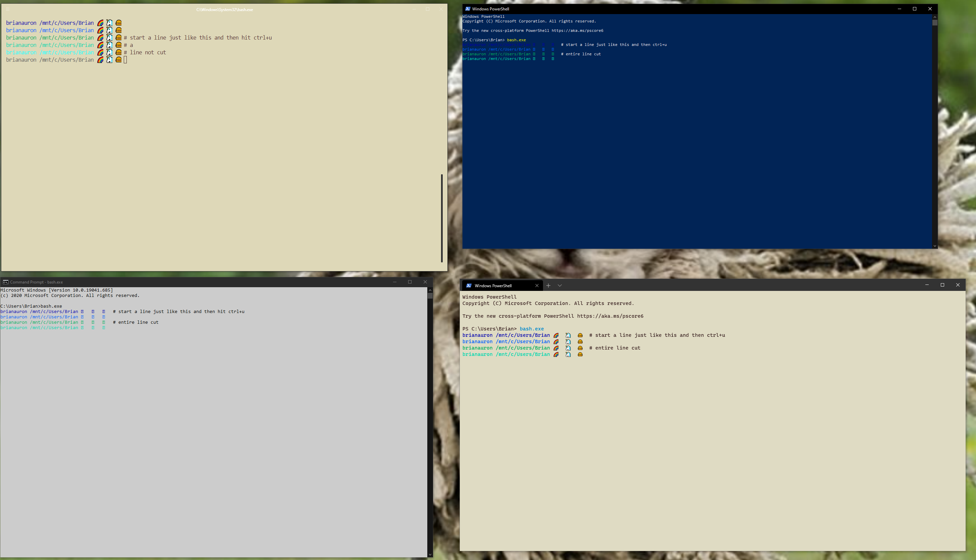Click the new tab plus button in Windows Terminal
This screenshot has height=560, width=976.
548,286
